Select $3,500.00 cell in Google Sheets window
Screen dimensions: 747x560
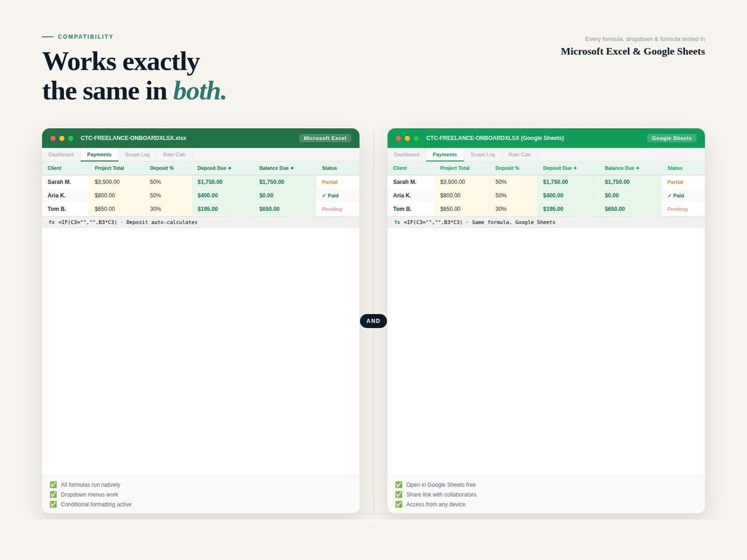[463, 182]
